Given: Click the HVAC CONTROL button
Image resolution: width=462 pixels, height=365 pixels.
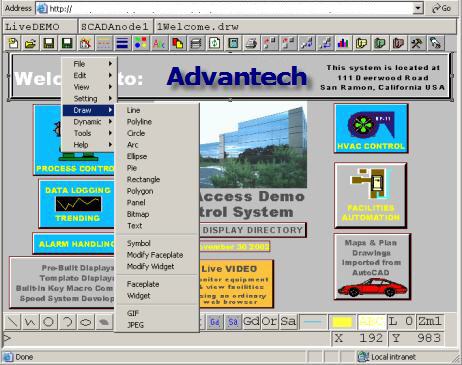Looking at the screenshot, I should click(x=371, y=128).
